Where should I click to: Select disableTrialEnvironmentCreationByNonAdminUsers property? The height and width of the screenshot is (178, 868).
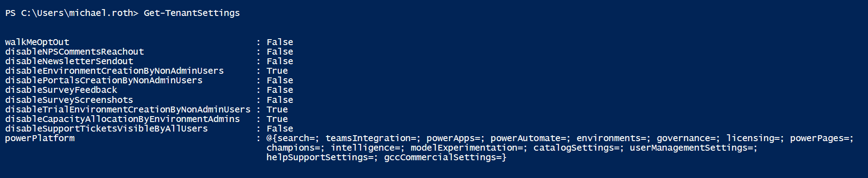point(128,110)
